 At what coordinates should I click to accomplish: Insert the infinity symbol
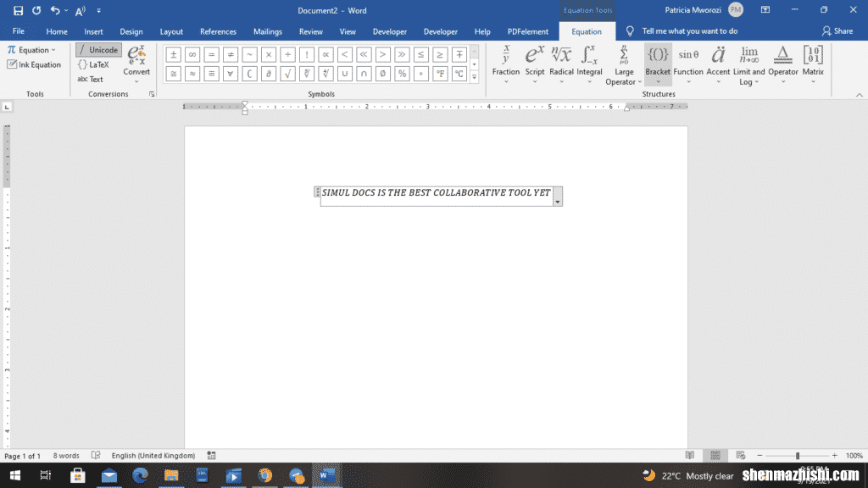coord(192,55)
